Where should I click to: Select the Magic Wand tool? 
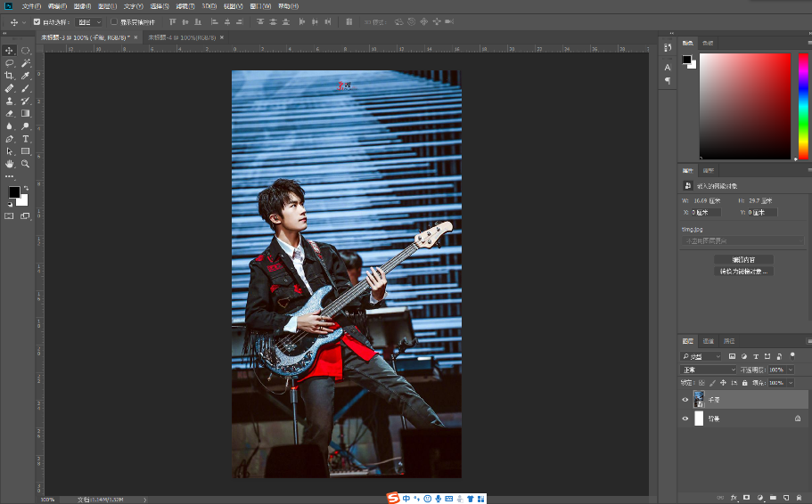(25, 63)
